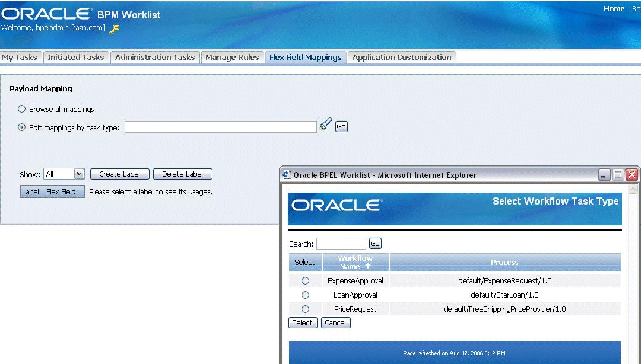Click the Workflow Name column header
The width and height of the screenshot is (641, 364).
[356, 262]
